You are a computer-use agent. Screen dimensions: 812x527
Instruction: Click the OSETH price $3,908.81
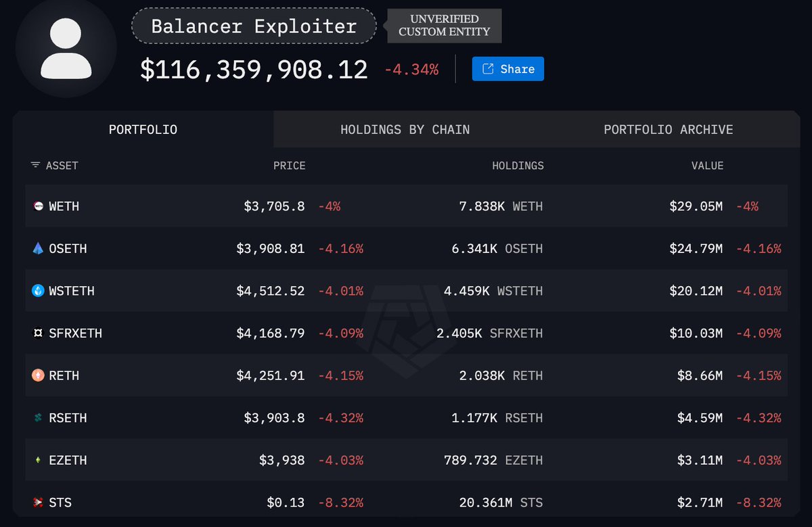pos(271,249)
